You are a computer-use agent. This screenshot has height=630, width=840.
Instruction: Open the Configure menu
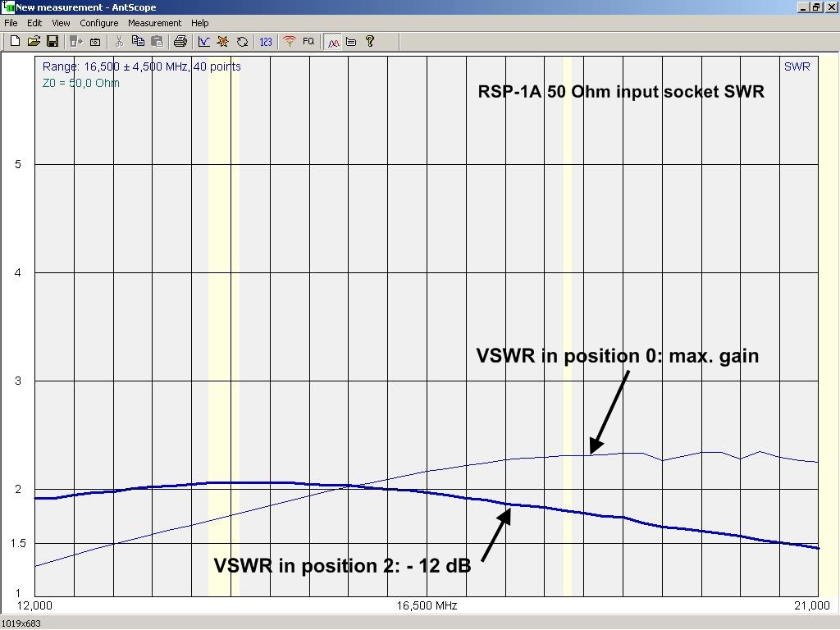[x=99, y=23]
